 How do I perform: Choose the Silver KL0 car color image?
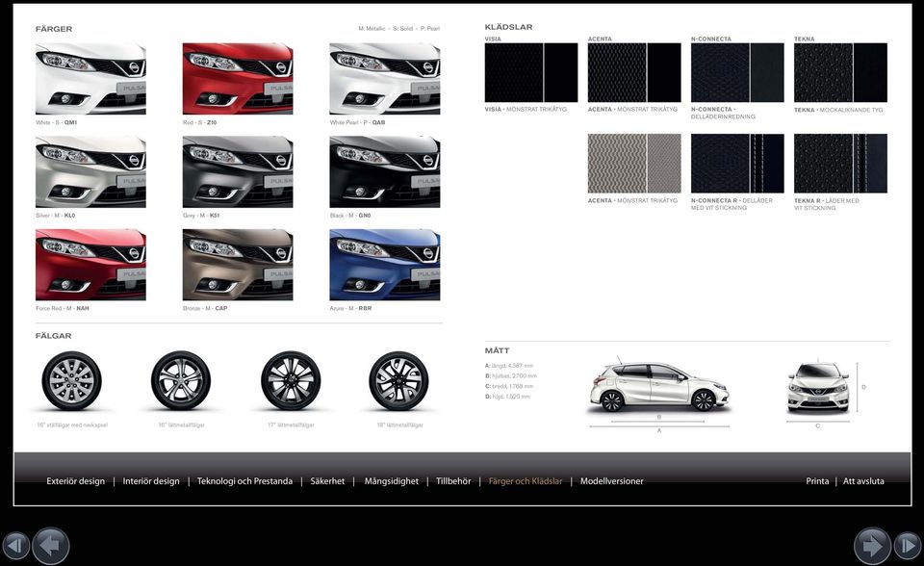tap(90, 171)
